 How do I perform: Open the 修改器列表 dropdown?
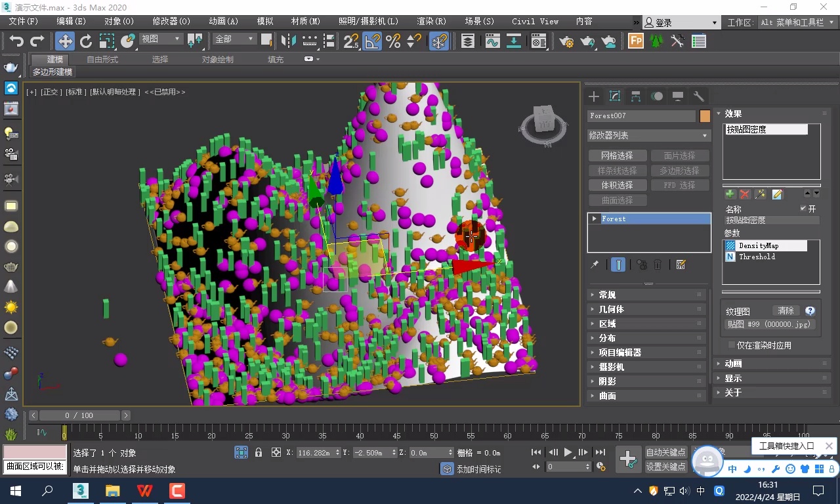pos(648,135)
